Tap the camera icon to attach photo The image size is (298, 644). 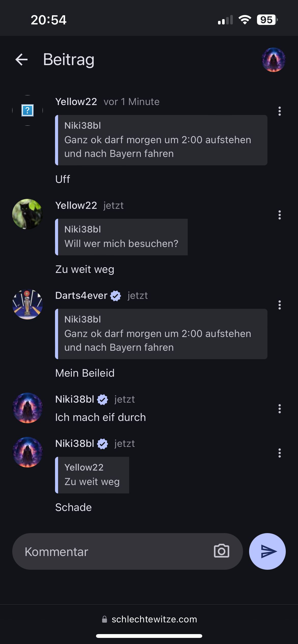pos(221,551)
